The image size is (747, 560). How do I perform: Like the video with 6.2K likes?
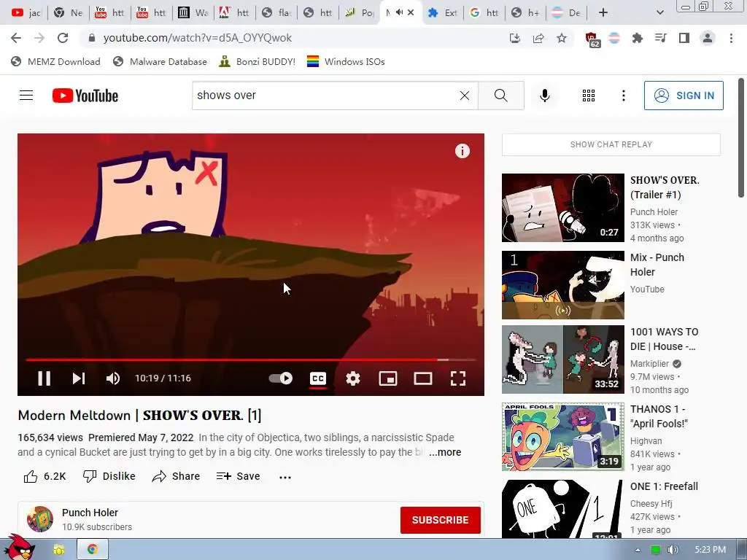(x=44, y=476)
